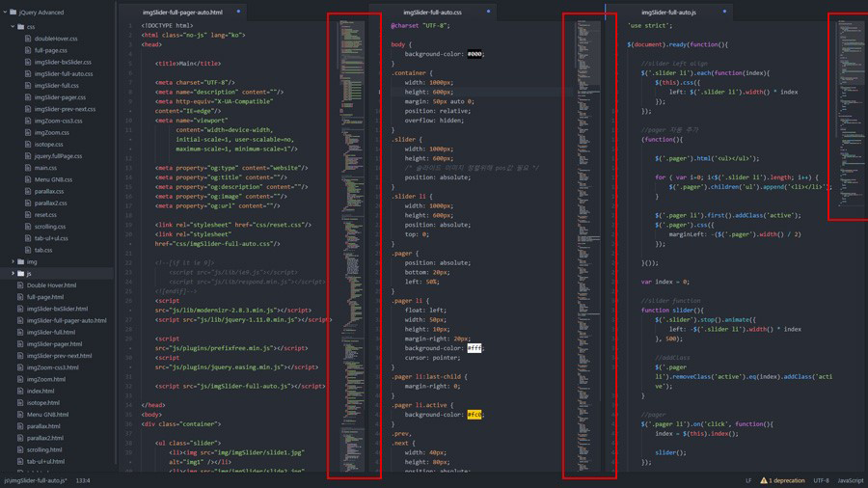Screen dimensions: 868x488
Task: Click file icon of reset.css
Action: coord(28,215)
